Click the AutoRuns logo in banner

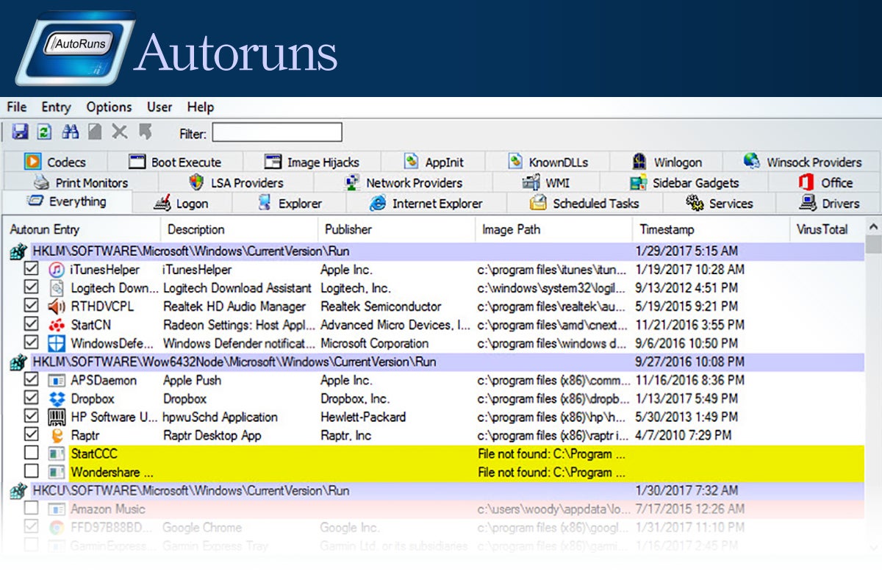coord(75,48)
